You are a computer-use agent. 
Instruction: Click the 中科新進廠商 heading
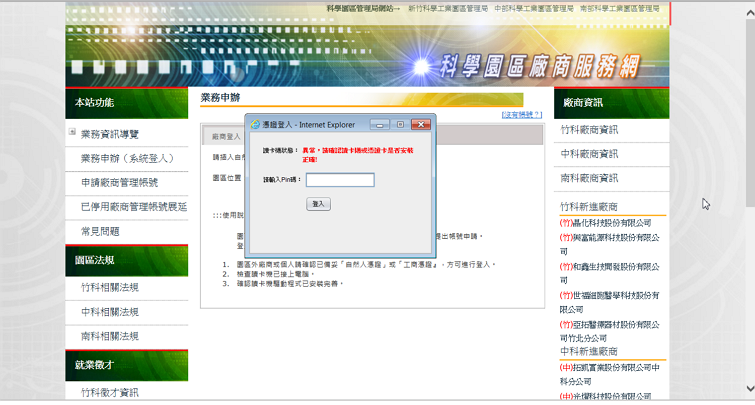[x=589, y=351]
